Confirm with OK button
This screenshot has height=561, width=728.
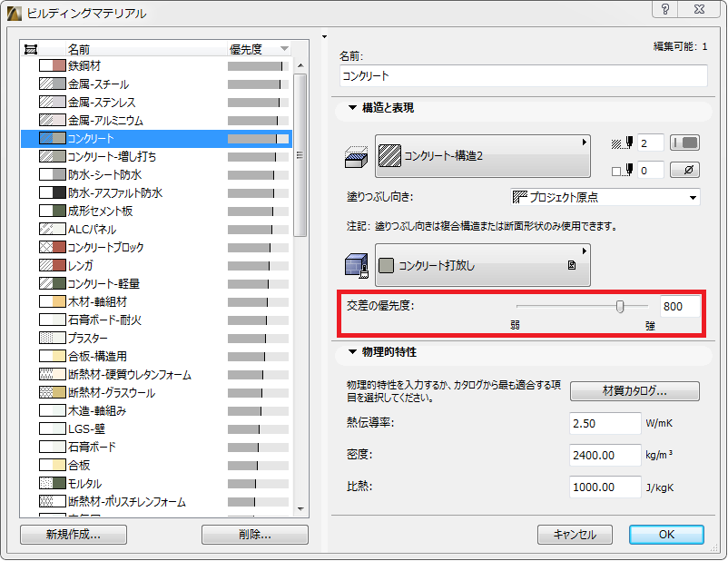point(666,535)
